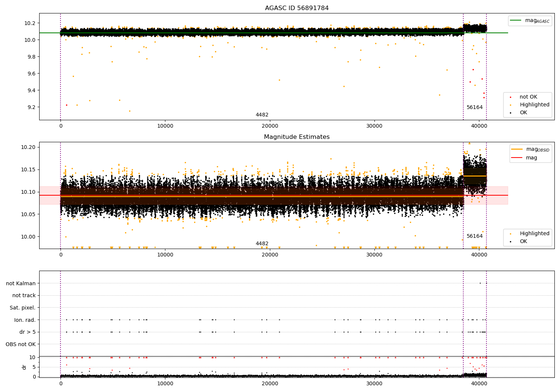This screenshot has width=560, height=392.
Task: Click orange mag OBSID legend entry
Action: [x=517, y=149]
